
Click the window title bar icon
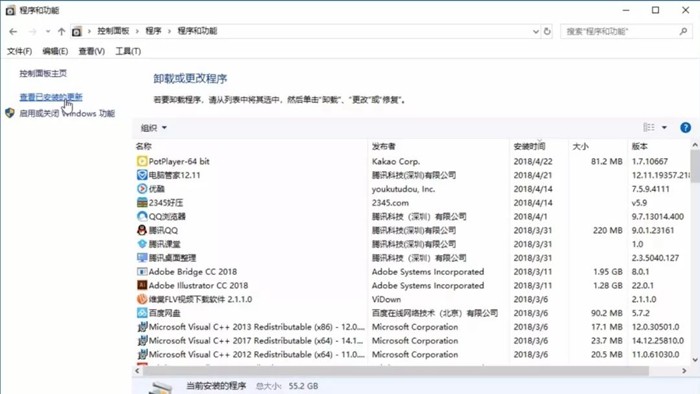10,10
